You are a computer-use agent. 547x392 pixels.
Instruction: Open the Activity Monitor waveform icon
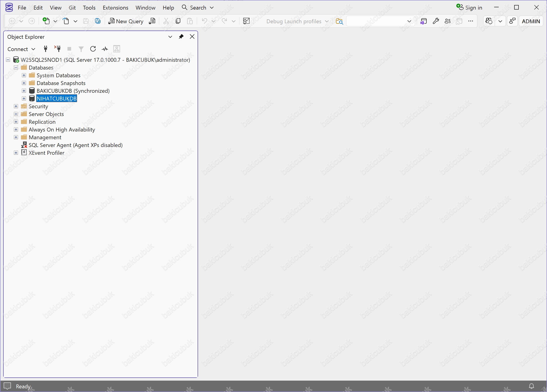pyautogui.click(x=105, y=49)
